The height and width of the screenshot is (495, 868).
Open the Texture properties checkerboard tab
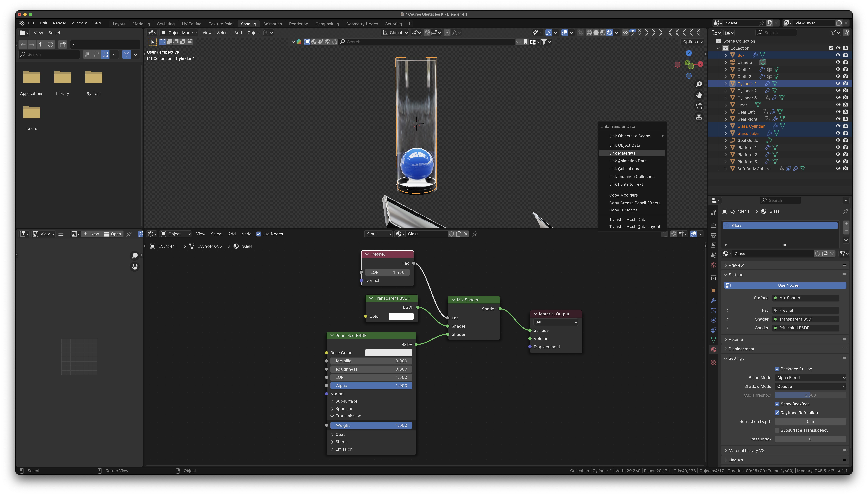pos(713,363)
